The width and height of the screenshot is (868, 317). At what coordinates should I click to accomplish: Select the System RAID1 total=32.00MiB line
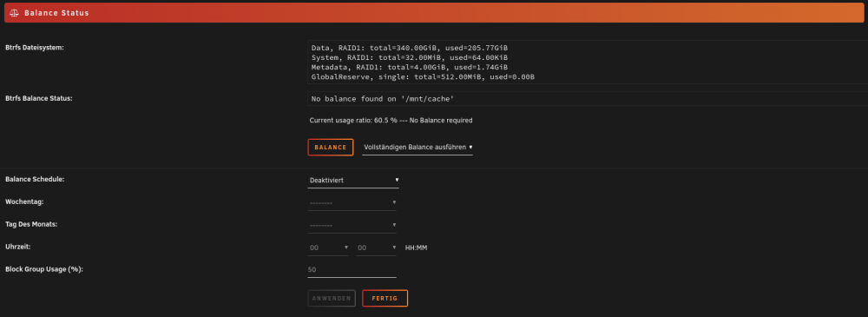(409, 57)
